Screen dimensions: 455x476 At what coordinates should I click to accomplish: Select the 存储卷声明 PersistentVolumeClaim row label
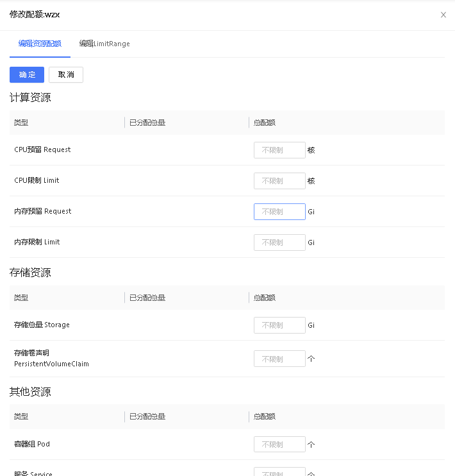click(51, 359)
